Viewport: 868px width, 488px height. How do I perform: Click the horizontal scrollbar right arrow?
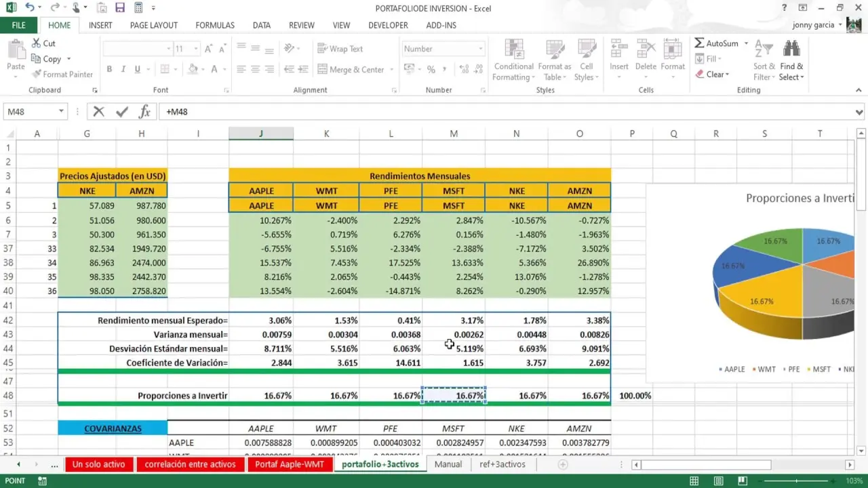pyautogui.click(x=850, y=464)
